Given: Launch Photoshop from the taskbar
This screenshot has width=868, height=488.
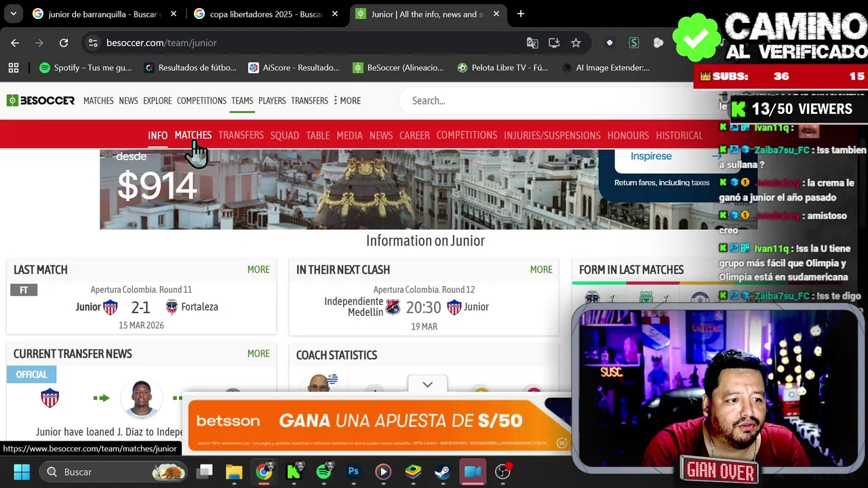Looking at the screenshot, I should point(353,472).
